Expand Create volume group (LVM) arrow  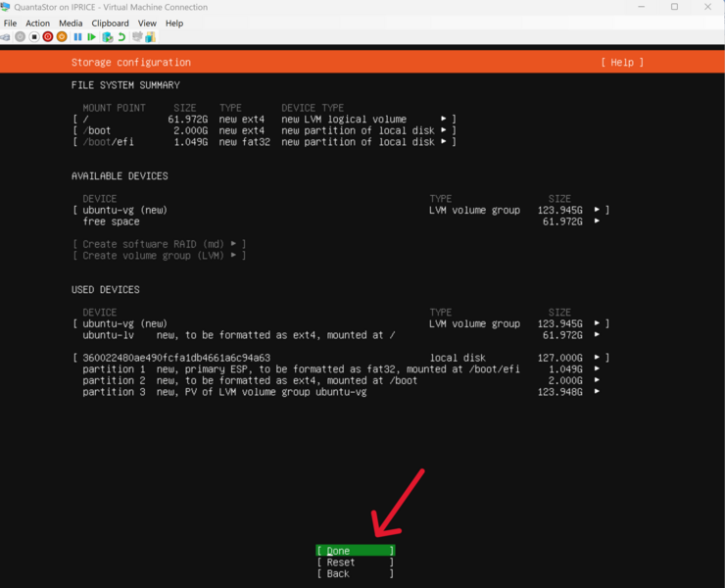click(x=233, y=255)
